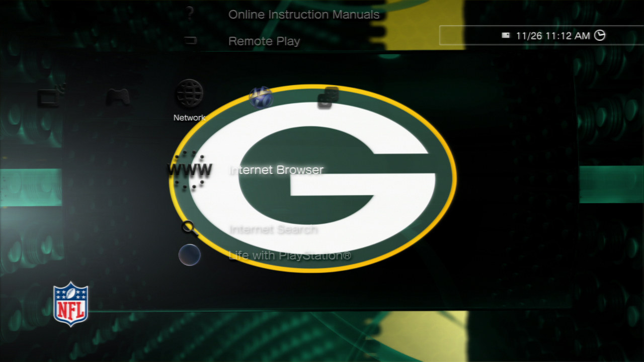The height and width of the screenshot is (362, 644).
Task: Choose the Internet Search entry
Action: [x=274, y=230]
